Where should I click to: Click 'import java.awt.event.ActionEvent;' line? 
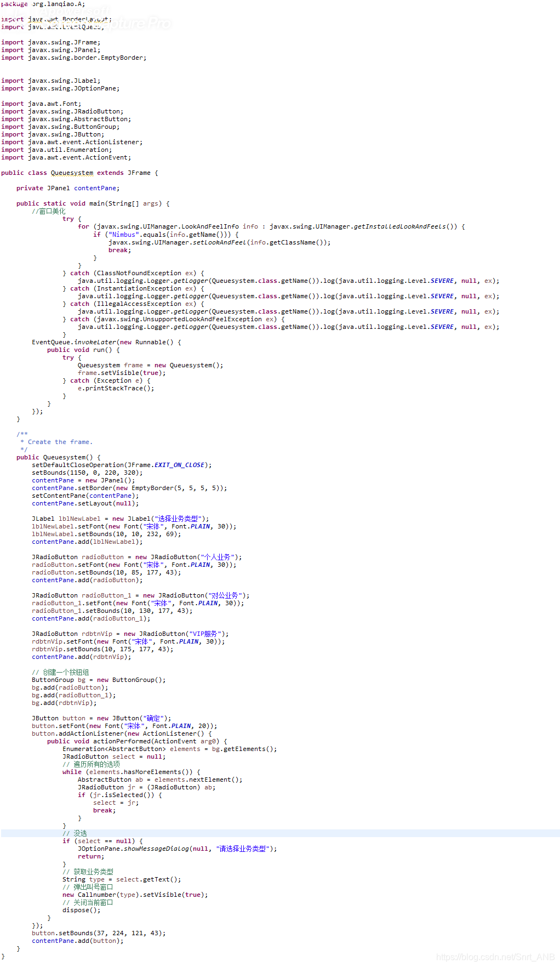tap(66, 157)
